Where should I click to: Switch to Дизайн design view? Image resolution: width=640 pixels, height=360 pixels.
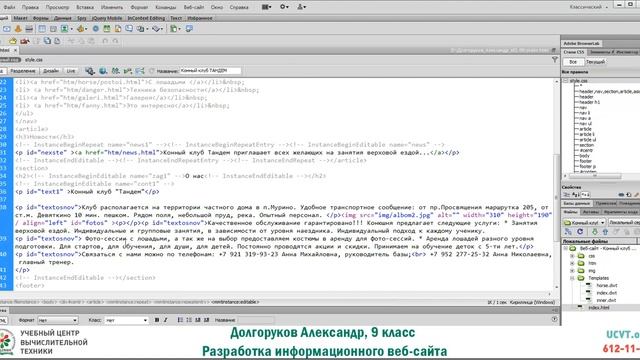(x=51, y=71)
